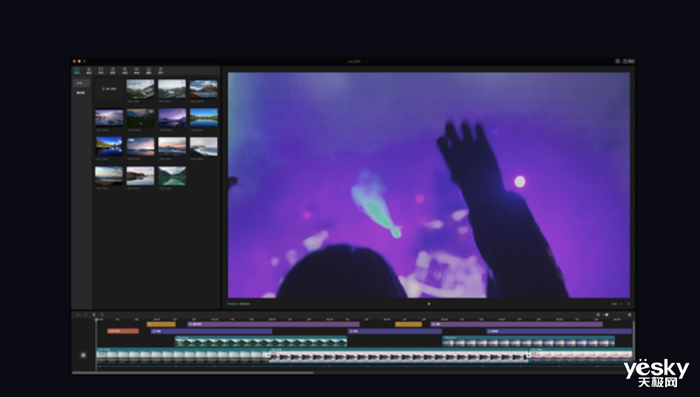
Task: Click the window layout icon beside Export
Action: [x=617, y=61]
